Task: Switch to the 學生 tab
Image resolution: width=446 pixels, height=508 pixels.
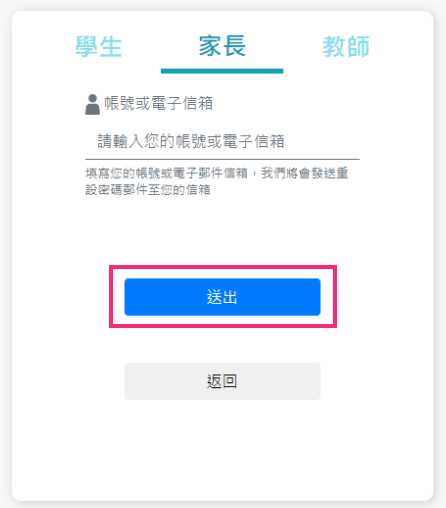Action: (x=99, y=47)
